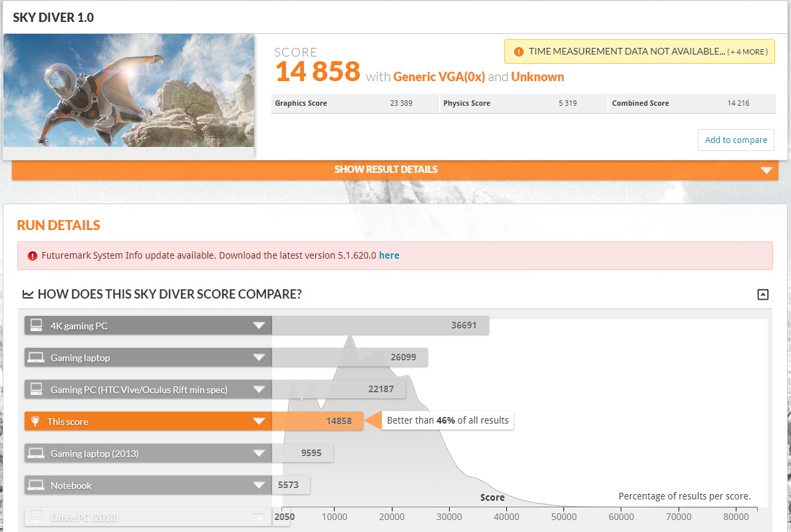Click the laptop icon on Gaming laptop row

(x=37, y=358)
